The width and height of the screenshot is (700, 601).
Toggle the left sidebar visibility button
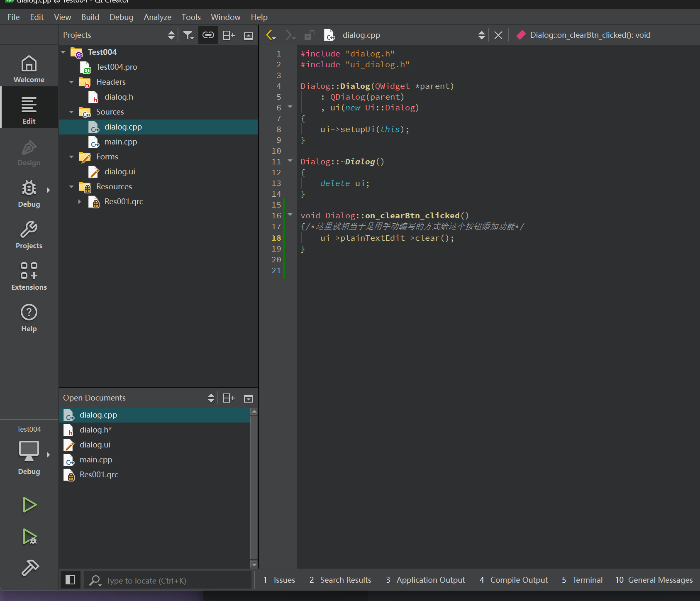pyautogui.click(x=70, y=580)
